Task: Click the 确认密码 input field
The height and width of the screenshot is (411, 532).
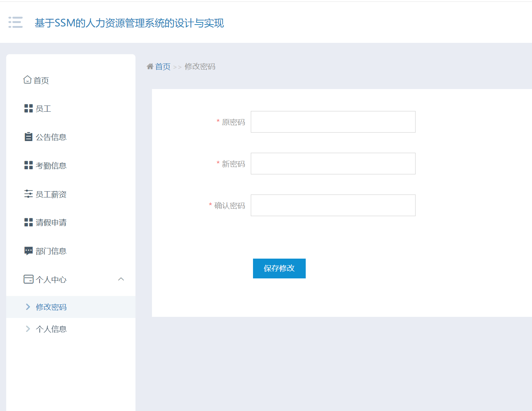Action: coord(332,205)
